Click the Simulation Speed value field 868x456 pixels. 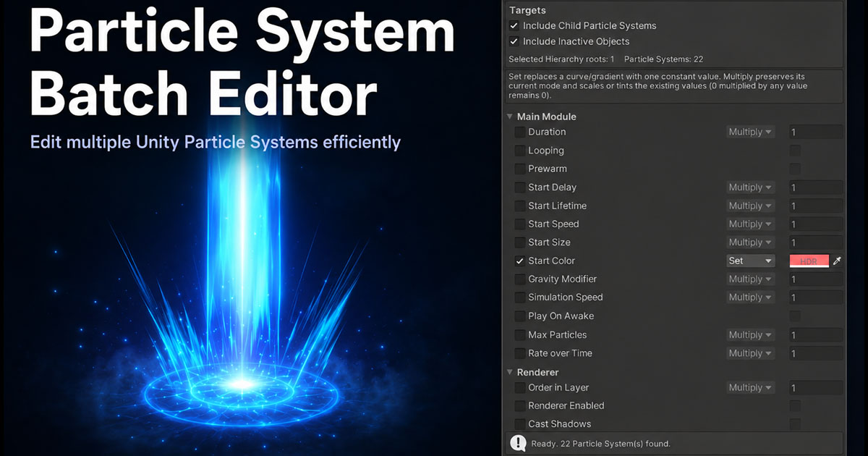816,297
